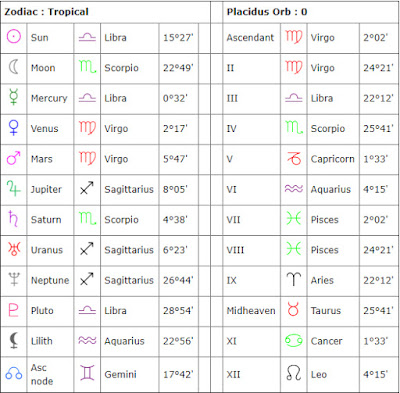Click the blue Venus symbol
Screen dimensions: 400x393
[x=13, y=128]
